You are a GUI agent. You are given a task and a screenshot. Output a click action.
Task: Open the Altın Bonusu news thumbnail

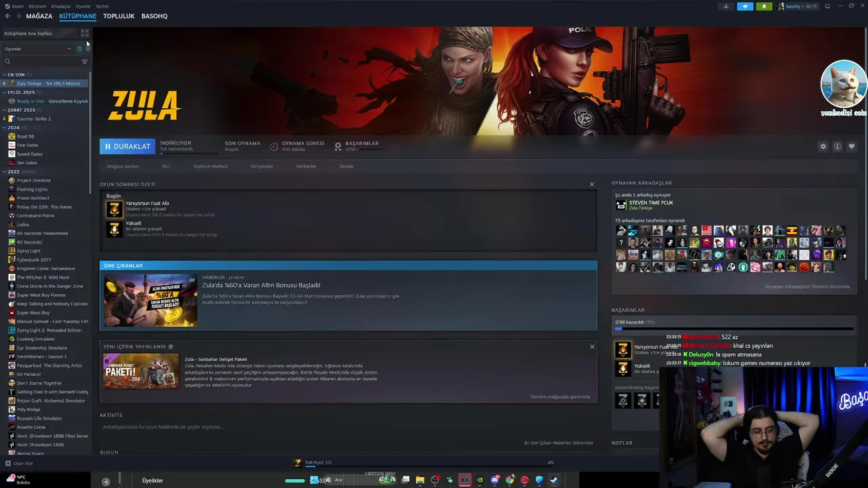[151, 300]
